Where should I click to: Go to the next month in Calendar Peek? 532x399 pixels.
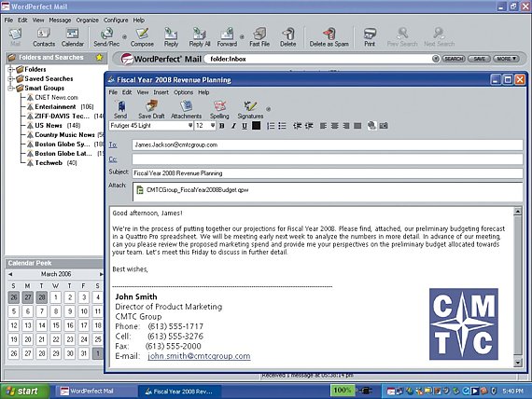[101, 274]
